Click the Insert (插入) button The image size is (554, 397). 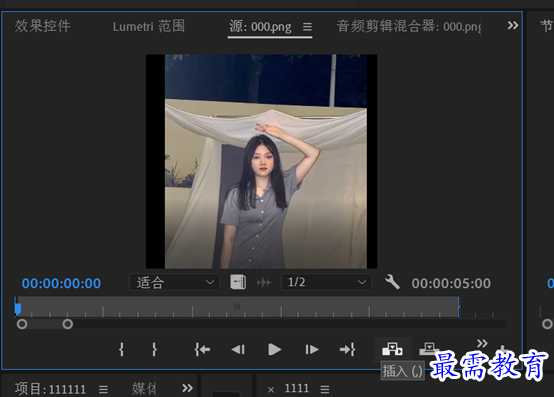point(392,349)
